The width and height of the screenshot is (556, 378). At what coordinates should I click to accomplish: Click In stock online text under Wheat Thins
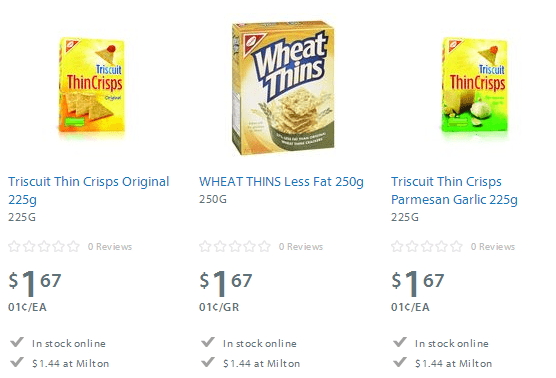pyautogui.click(x=260, y=343)
